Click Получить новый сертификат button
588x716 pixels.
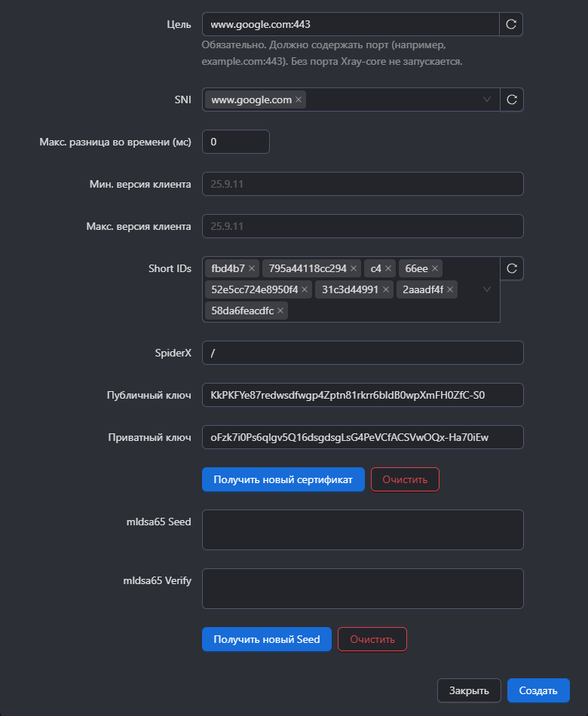coord(283,479)
